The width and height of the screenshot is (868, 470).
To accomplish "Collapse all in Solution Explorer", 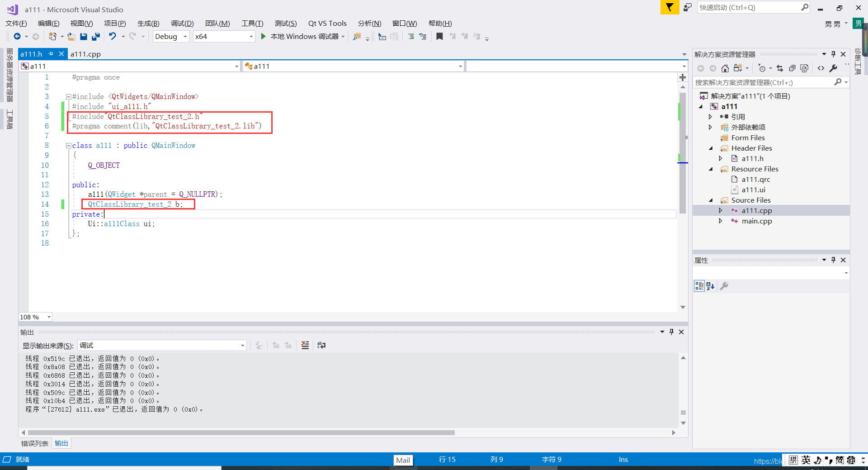I will (792, 68).
